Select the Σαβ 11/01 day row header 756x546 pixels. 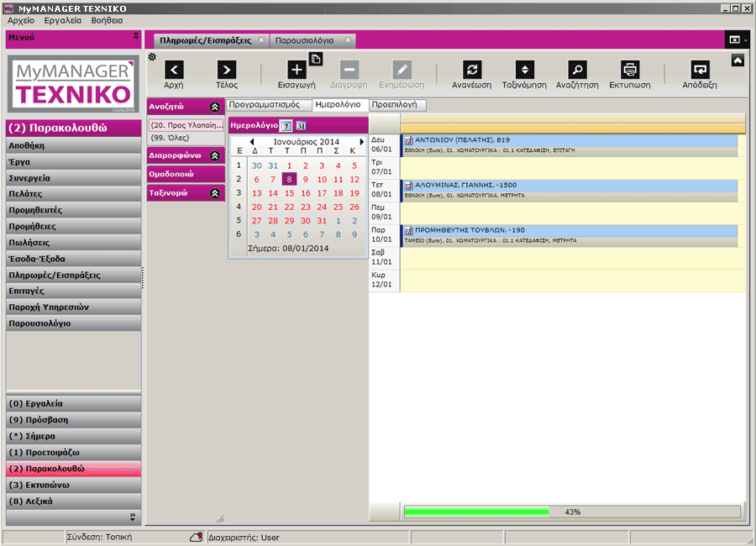(x=384, y=258)
